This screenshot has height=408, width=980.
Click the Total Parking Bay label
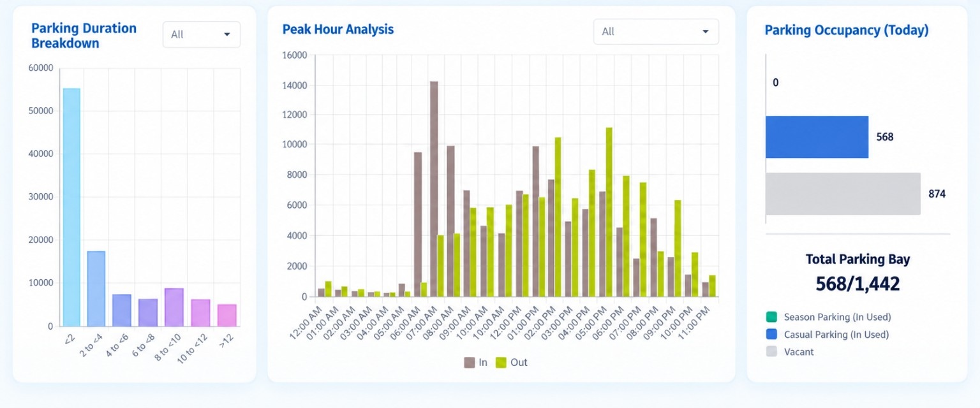tap(858, 259)
